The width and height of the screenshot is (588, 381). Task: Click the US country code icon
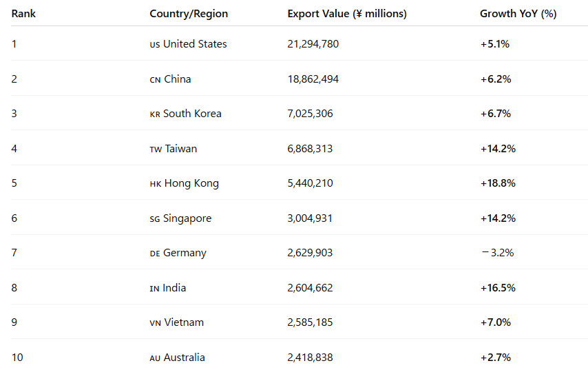pyautogui.click(x=155, y=45)
